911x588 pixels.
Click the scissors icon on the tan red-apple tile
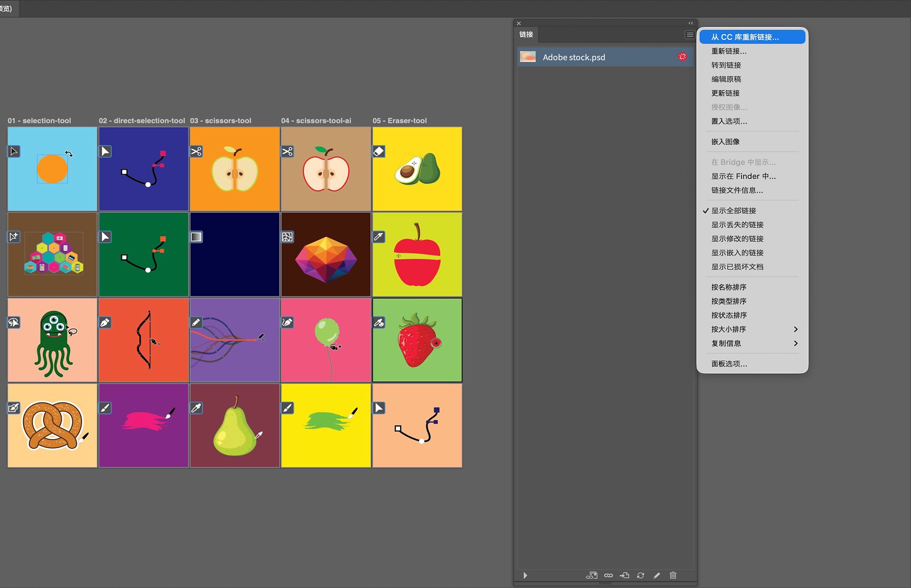pos(288,151)
